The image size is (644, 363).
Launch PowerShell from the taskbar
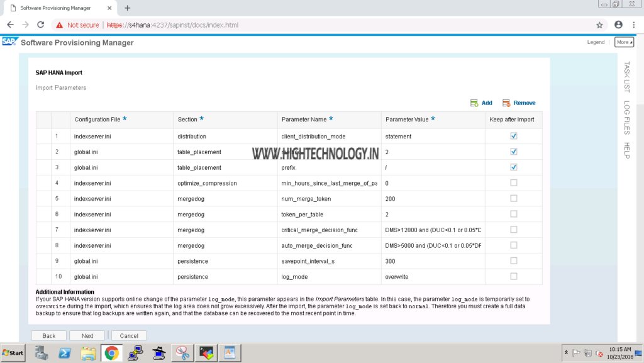(65, 353)
